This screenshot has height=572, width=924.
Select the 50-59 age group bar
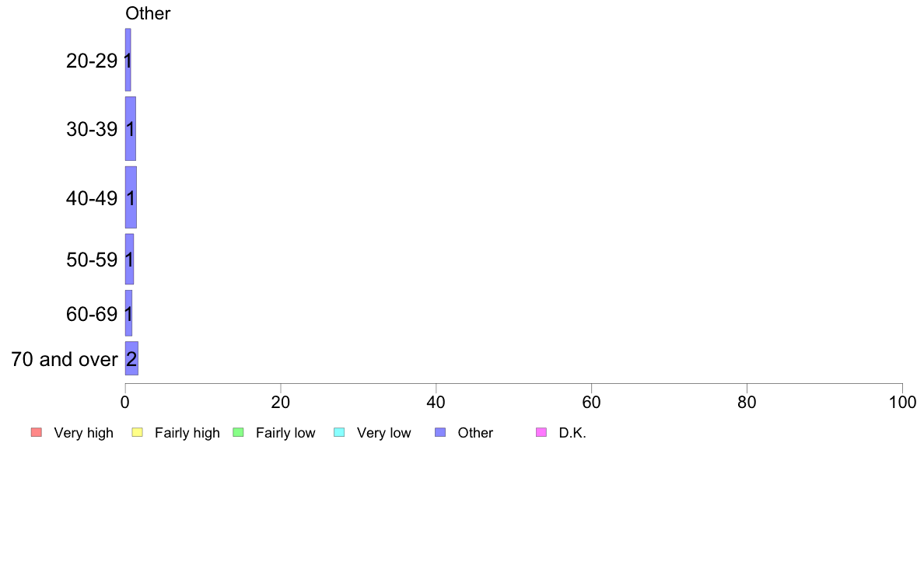[129, 260]
